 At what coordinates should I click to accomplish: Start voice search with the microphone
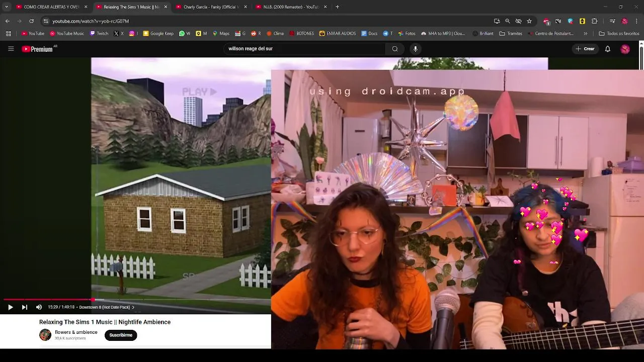tap(415, 49)
